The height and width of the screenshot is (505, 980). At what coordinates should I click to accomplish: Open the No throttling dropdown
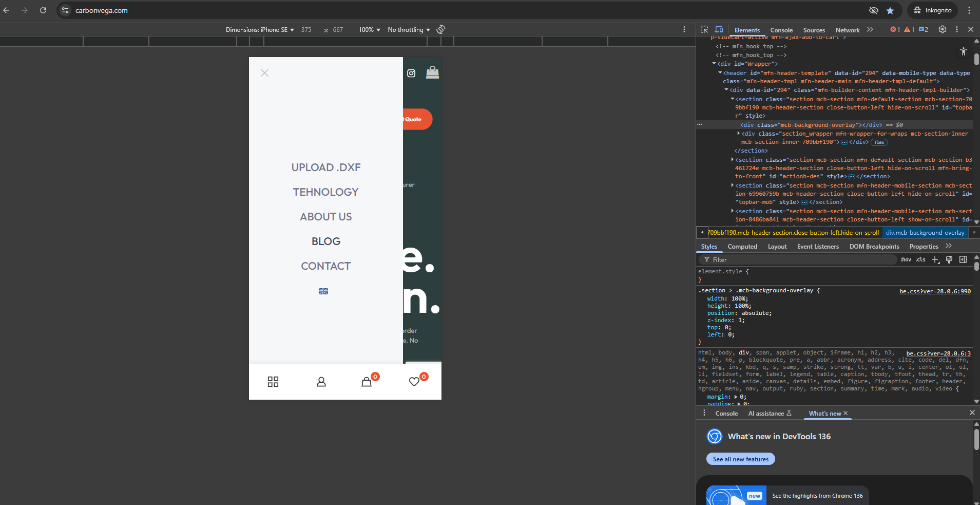click(409, 30)
